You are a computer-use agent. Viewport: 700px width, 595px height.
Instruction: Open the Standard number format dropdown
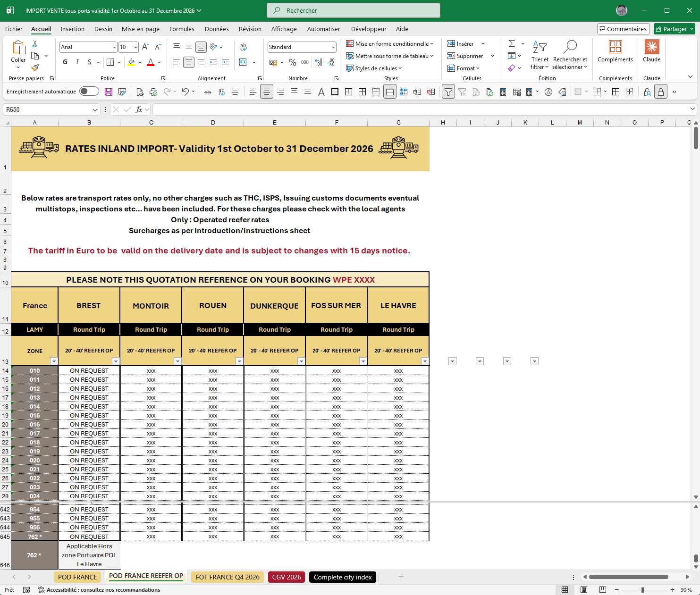333,47
